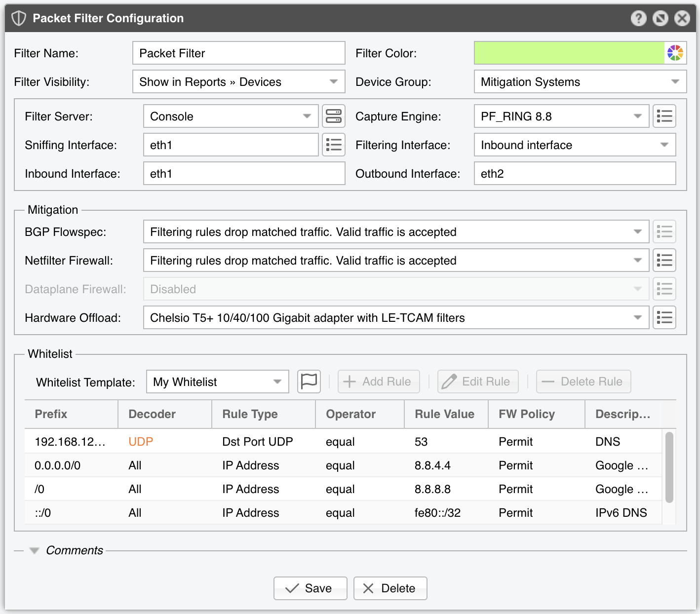Open Netfilter Firewall options list icon
Screen dimensions: 700x614
coord(664,261)
